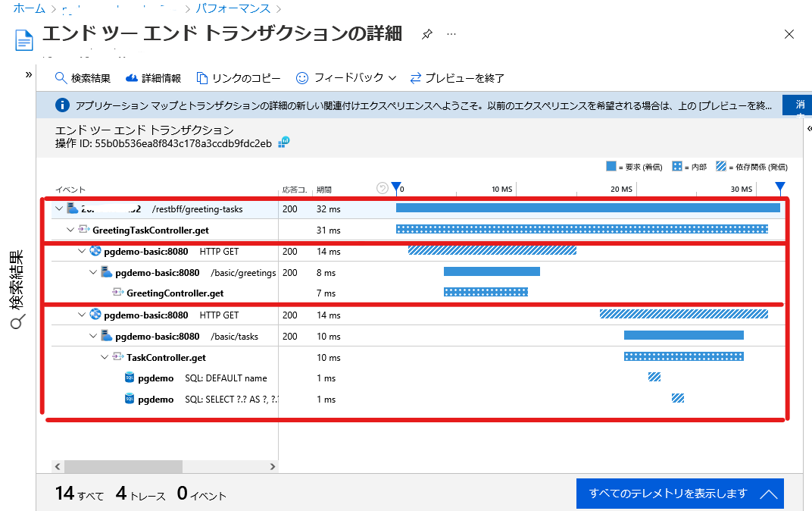The image size is (812, 511).
Task: Open the フィードバック dropdown
Action: point(346,78)
